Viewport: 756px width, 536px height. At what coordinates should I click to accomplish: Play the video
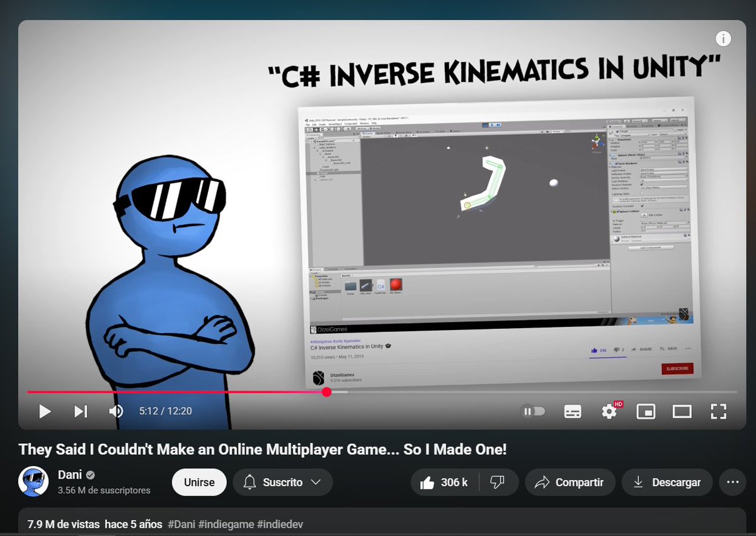click(45, 411)
